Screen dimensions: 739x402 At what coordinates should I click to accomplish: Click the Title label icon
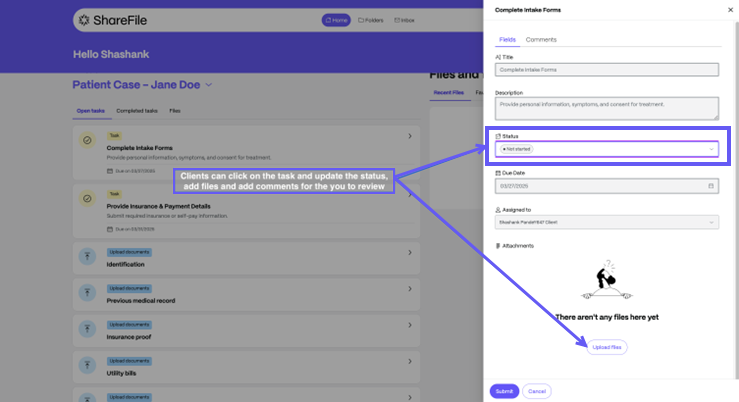click(498, 57)
